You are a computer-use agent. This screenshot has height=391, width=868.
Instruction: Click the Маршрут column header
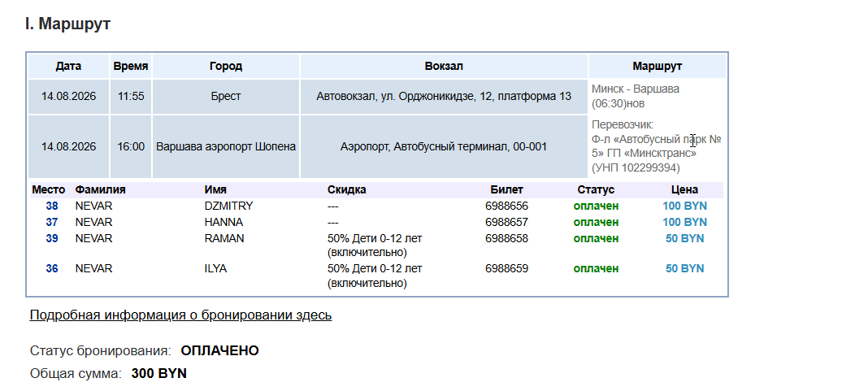[x=657, y=66]
